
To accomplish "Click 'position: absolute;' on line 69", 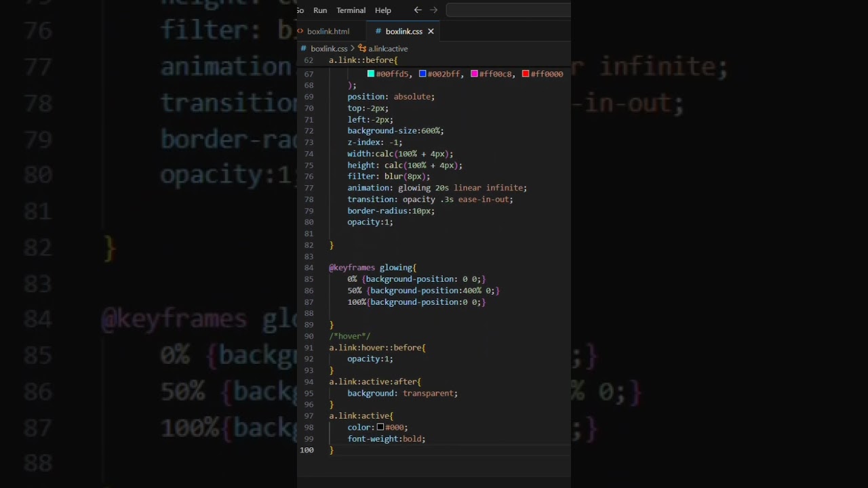I will (x=391, y=97).
